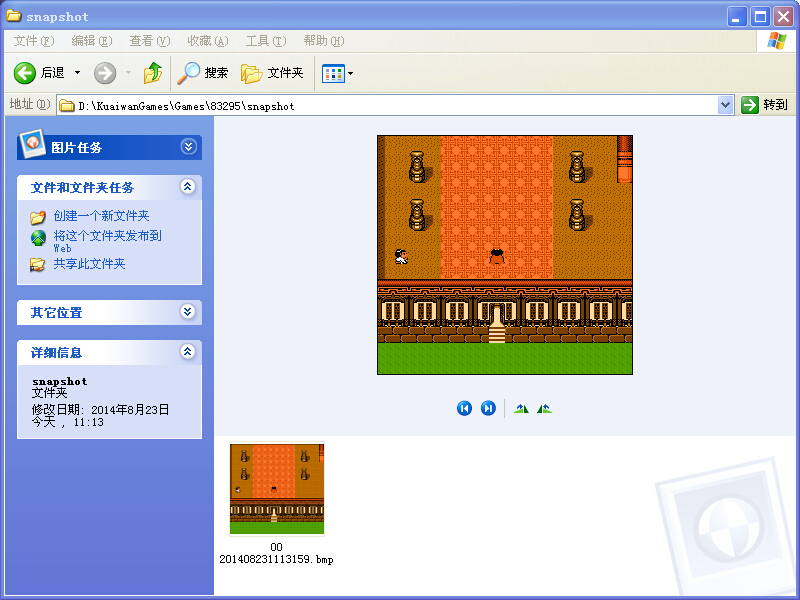Click the folder icon in address bar
Image resolution: width=800 pixels, height=600 pixels.
67,106
